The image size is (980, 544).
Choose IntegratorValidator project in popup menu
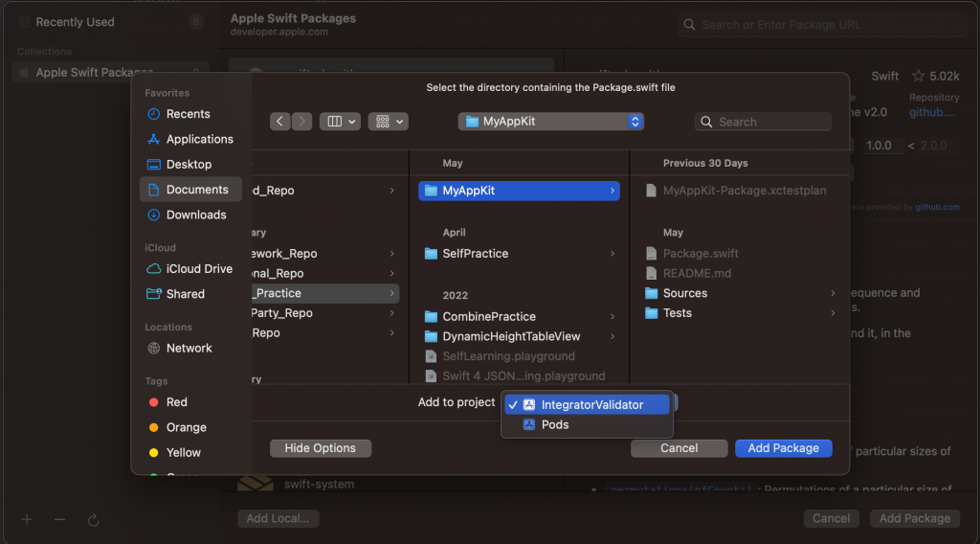(587, 405)
